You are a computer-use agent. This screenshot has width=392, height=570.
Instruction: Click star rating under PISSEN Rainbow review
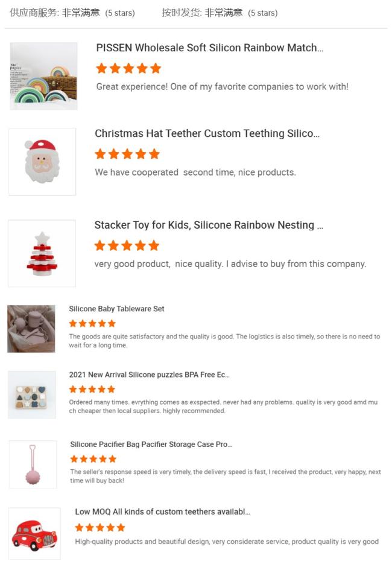pos(128,68)
